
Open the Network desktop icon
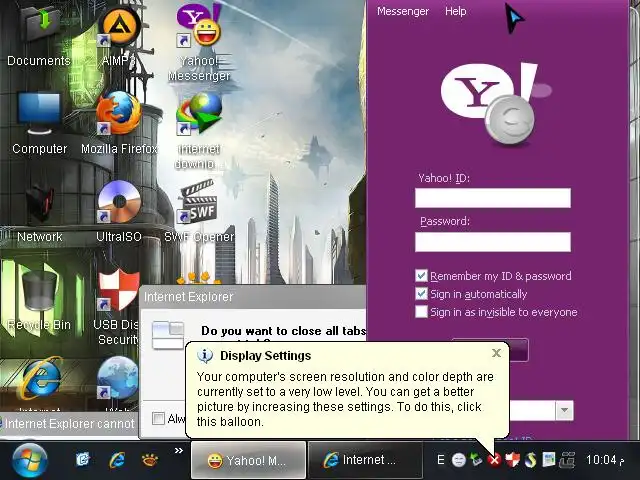40,212
